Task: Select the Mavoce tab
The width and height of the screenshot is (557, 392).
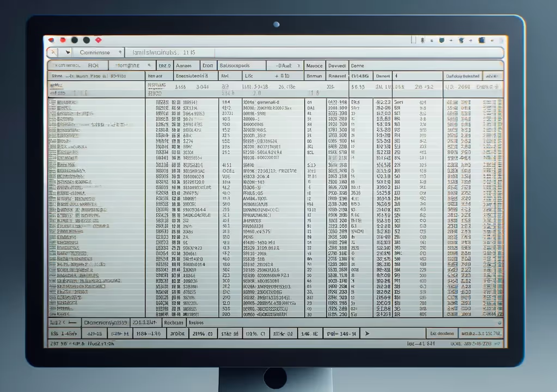Action: [x=314, y=65]
